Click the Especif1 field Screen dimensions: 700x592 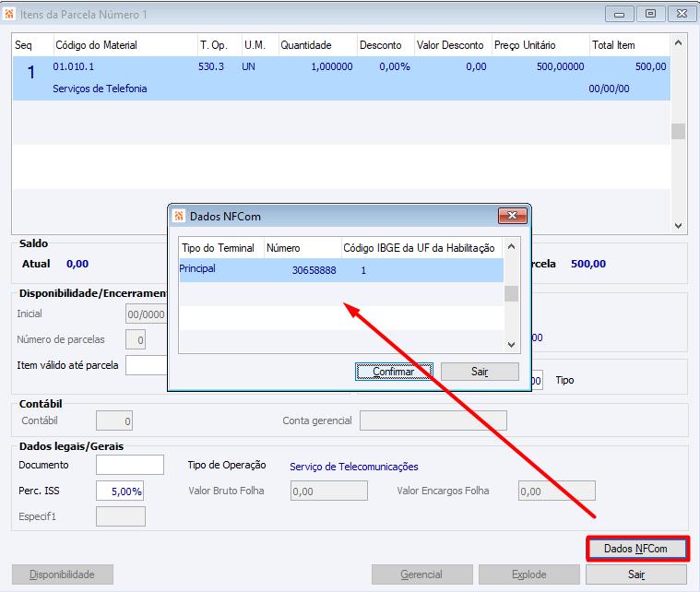pos(121,516)
